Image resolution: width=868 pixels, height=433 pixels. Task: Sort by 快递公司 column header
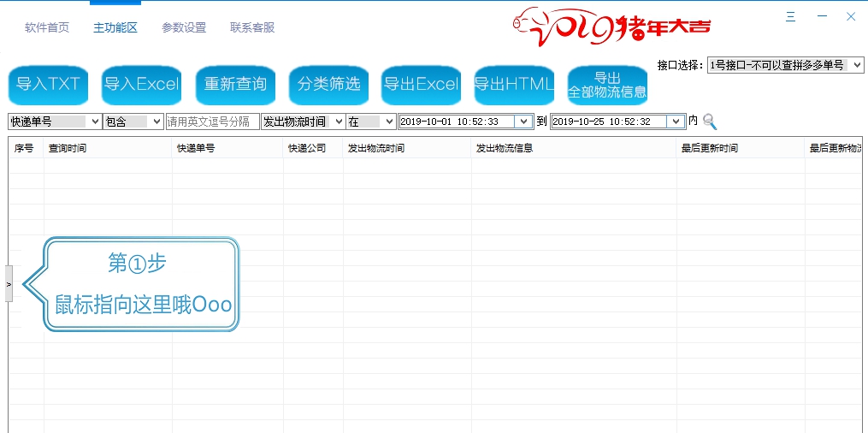[307, 148]
